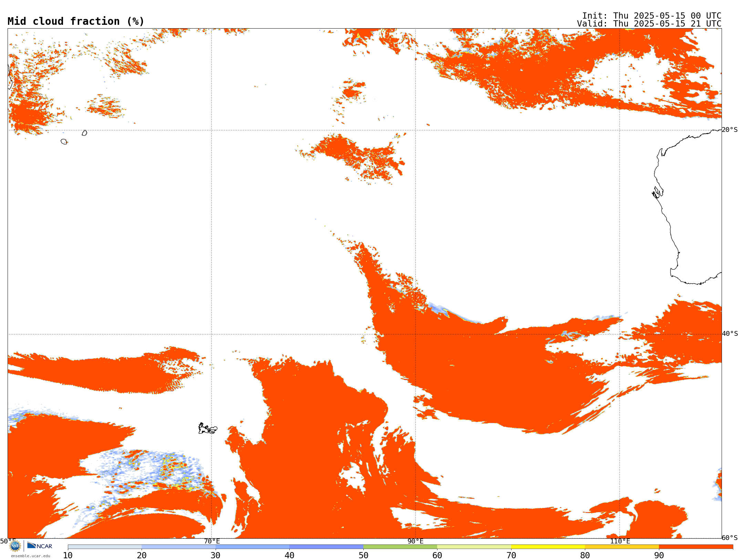Click the 'Valid: Thu 2025-05-15 21 UTC' text

point(649,24)
